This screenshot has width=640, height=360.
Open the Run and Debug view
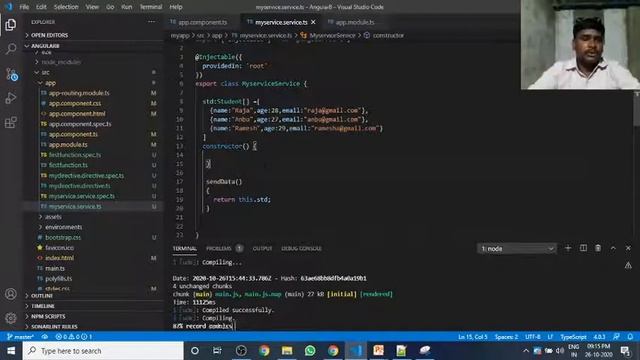[11, 98]
